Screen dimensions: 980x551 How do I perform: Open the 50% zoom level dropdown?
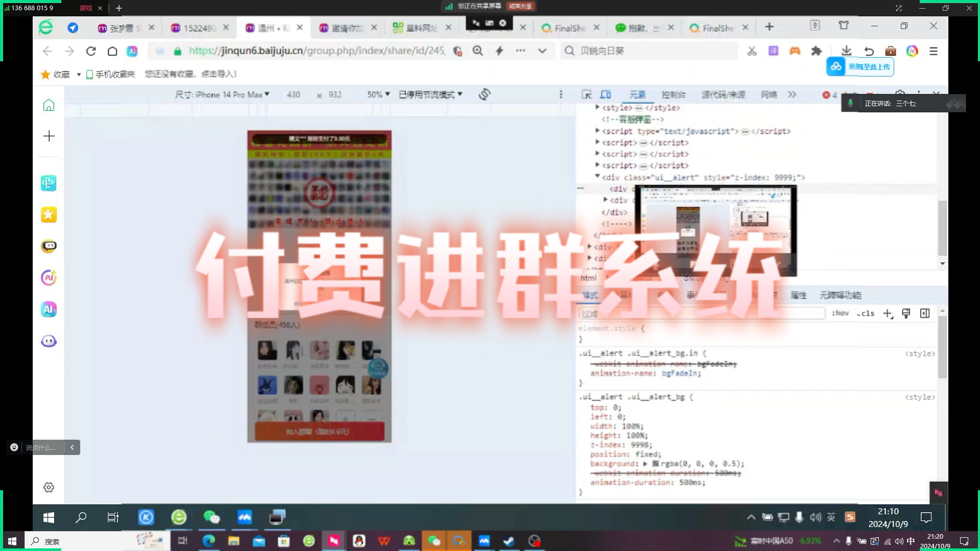pyautogui.click(x=378, y=94)
